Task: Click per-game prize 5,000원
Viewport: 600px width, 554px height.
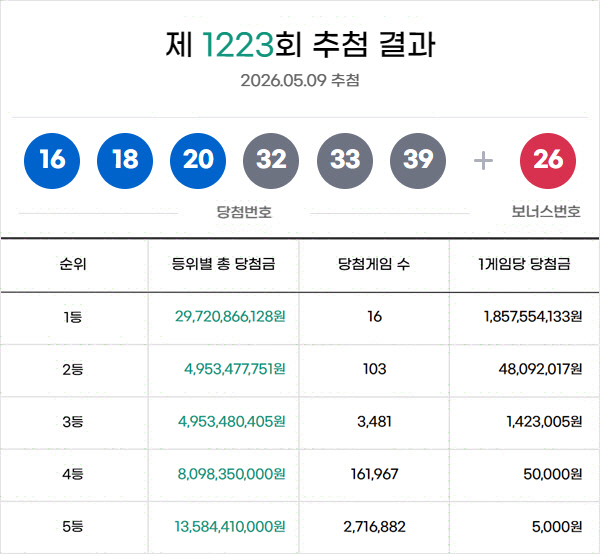Action: pyautogui.click(x=557, y=526)
